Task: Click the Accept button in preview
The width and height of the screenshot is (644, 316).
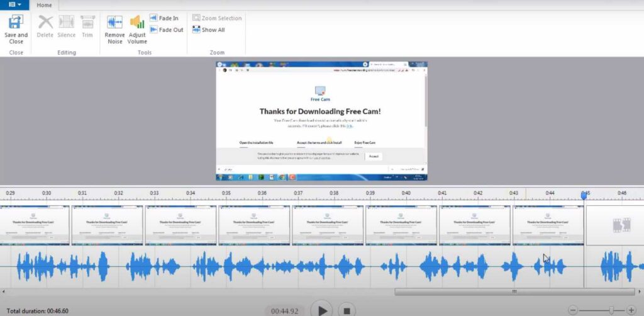Action: 374,157
